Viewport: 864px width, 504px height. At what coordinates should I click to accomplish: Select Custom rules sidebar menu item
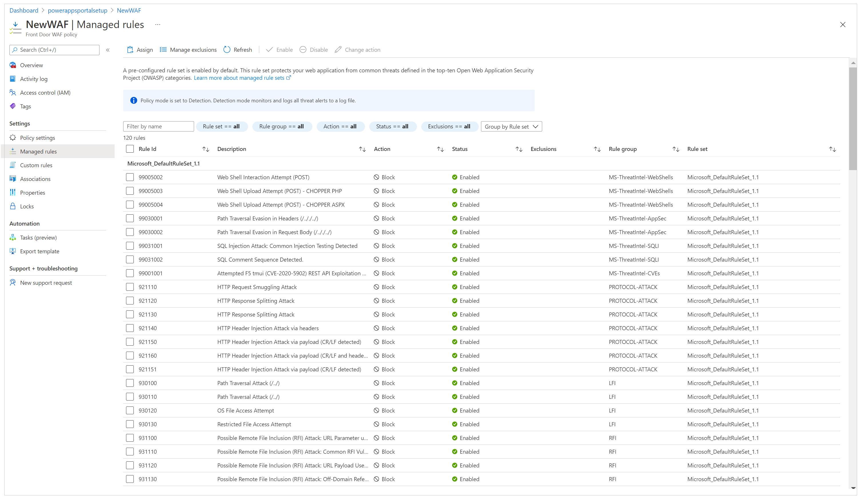pos(37,165)
